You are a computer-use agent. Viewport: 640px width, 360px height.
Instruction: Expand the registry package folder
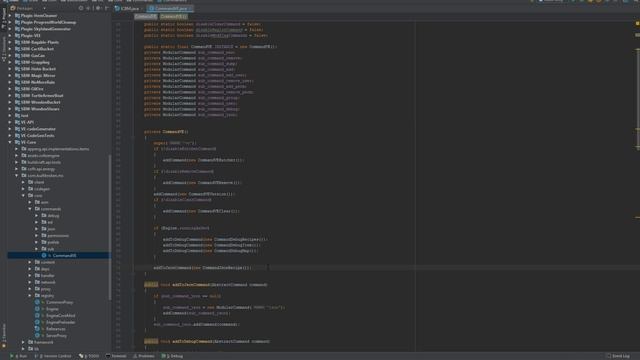(x=30, y=296)
